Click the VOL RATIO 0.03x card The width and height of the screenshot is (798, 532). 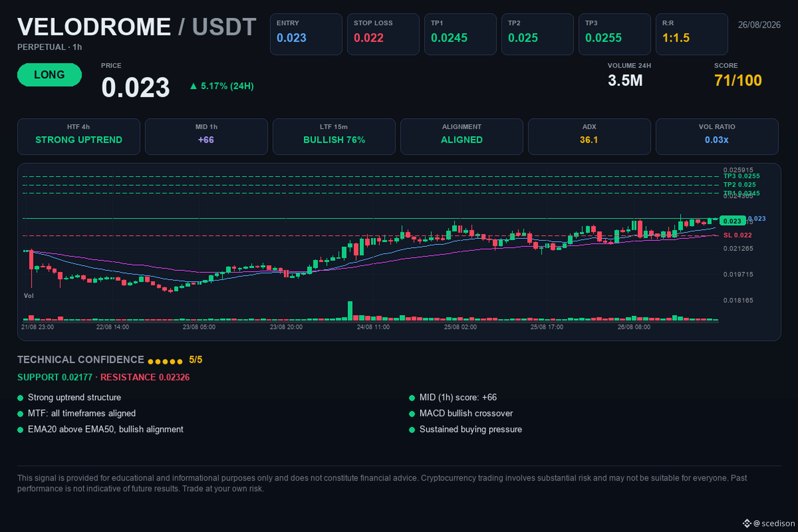point(717,136)
